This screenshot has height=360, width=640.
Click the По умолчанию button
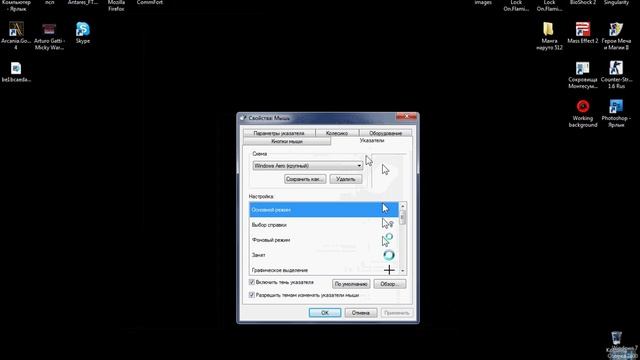[351, 284]
